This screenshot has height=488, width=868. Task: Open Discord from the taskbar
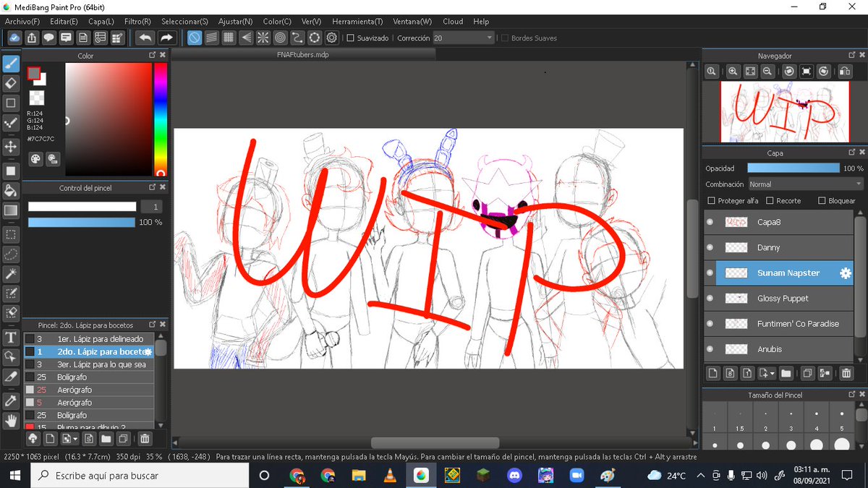tap(515, 476)
